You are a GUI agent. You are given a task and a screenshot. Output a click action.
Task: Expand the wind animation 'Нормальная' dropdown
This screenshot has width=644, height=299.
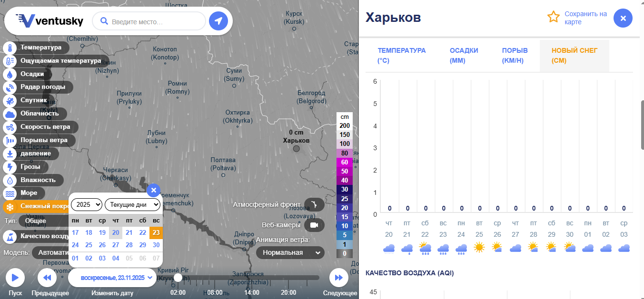[290, 252]
